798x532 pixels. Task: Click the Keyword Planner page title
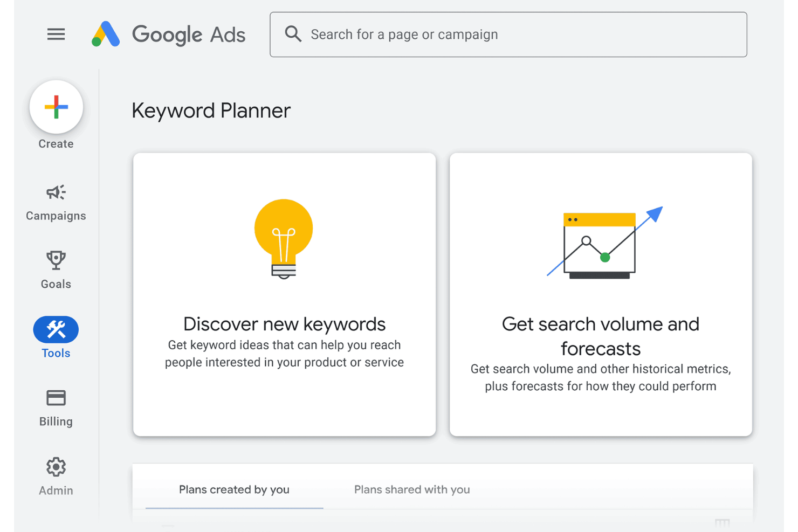211,110
